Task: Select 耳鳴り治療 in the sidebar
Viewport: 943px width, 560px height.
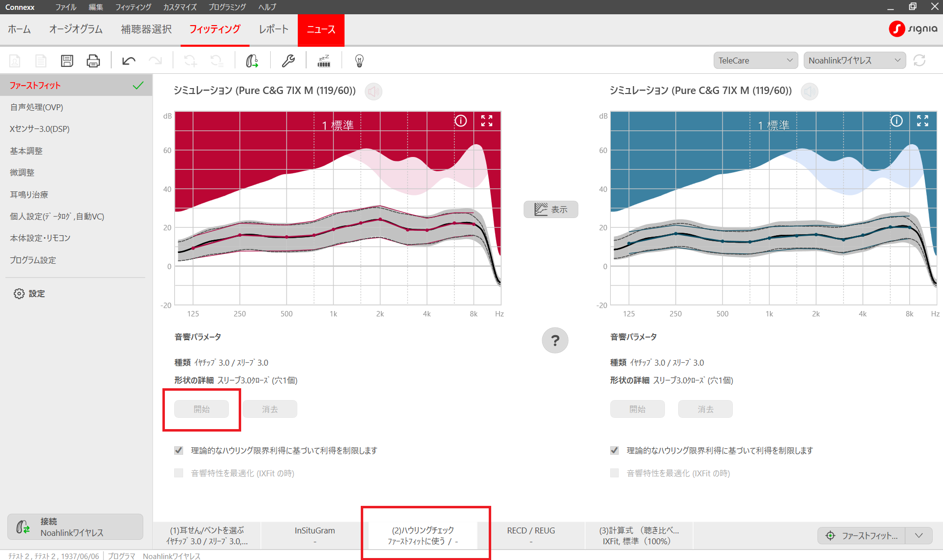Action: 29,194
